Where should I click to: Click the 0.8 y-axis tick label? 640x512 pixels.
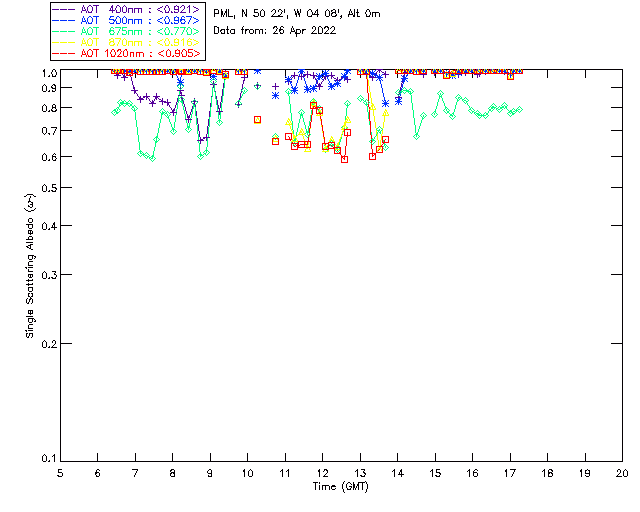point(48,108)
